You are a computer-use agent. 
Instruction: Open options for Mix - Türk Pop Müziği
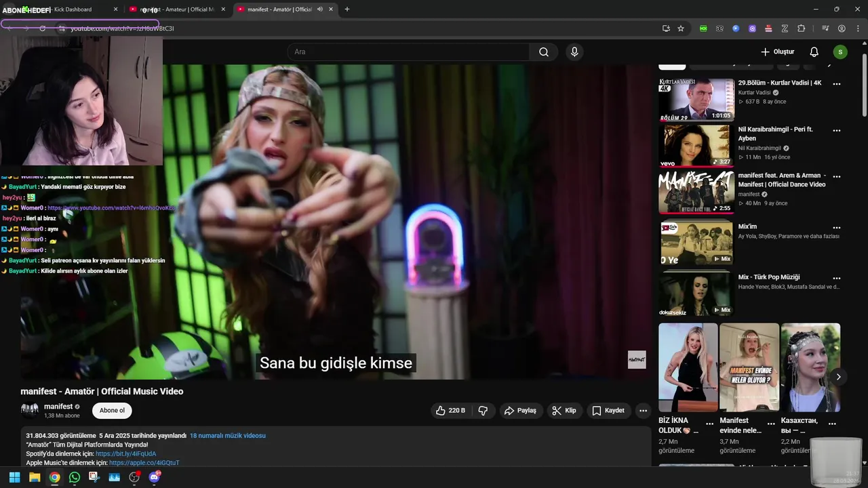click(x=836, y=278)
